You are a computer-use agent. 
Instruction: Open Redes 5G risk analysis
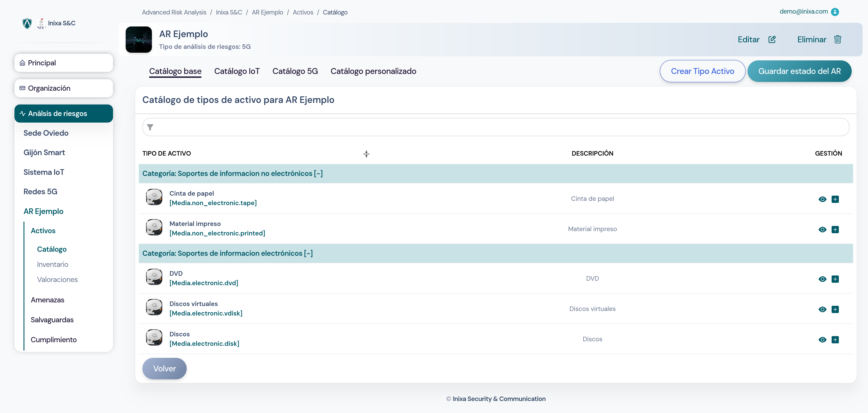pyautogui.click(x=40, y=192)
